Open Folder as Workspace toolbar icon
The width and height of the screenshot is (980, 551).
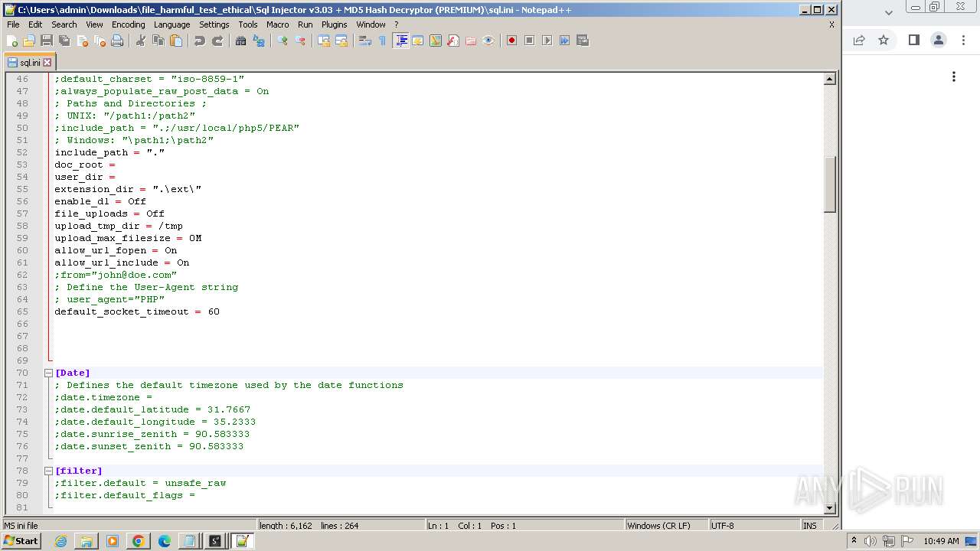[x=471, y=41]
